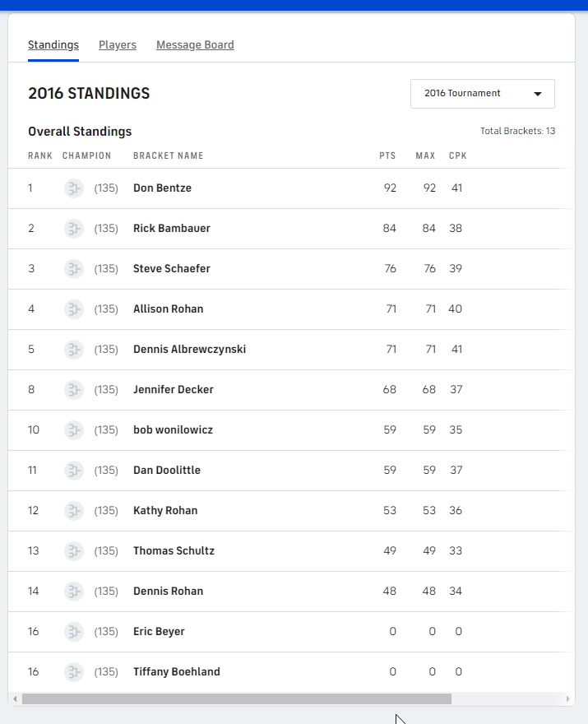Click the scrollbar right arrow
Viewport: 588px width, 724px height.
click(x=568, y=699)
